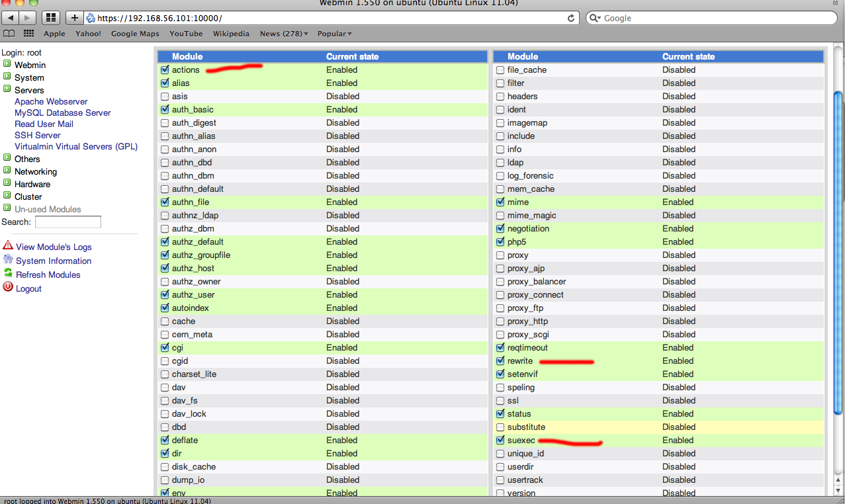The height and width of the screenshot is (504, 845).
Task: Click the left table Module column header
Action: (187, 56)
